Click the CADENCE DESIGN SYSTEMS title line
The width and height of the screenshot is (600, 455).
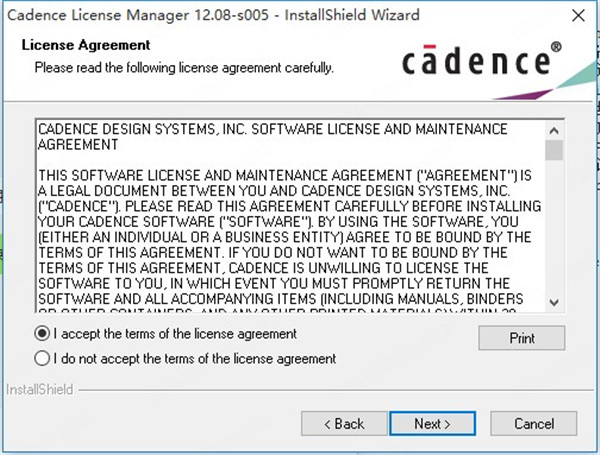point(273,137)
